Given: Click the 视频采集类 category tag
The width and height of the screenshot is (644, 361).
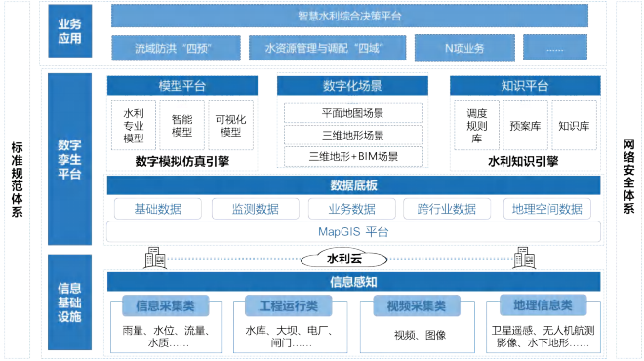Looking at the screenshot, I should tap(417, 305).
